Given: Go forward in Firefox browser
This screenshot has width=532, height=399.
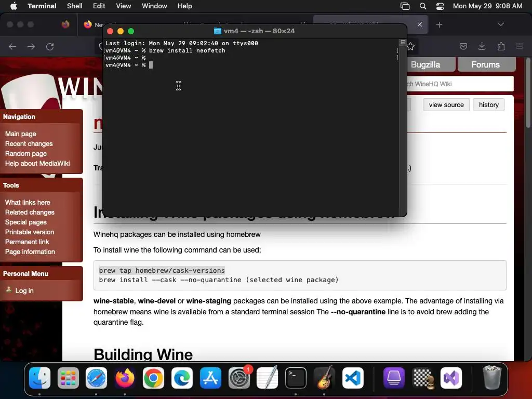Looking at the screenshot, I should coord(31,46).
